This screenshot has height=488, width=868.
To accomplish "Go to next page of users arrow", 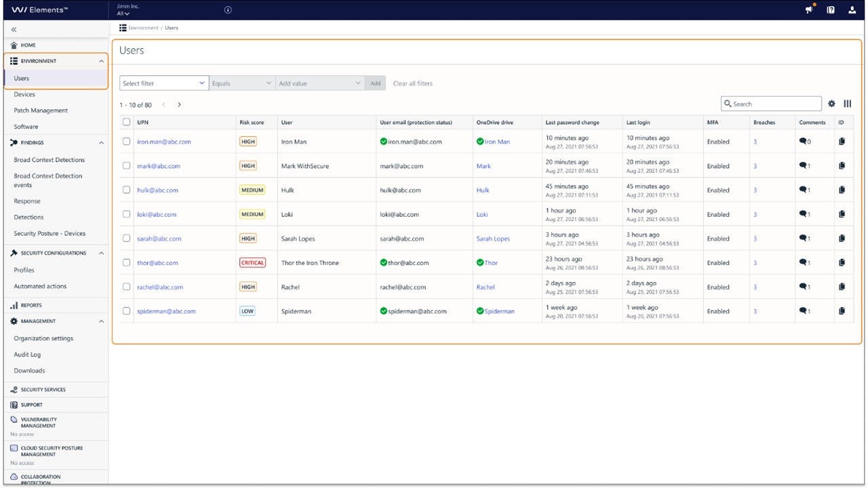I will (179, 105).
